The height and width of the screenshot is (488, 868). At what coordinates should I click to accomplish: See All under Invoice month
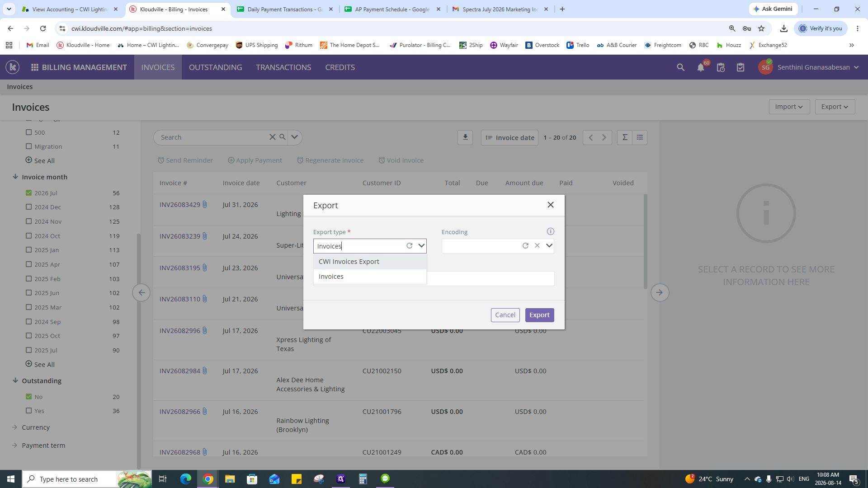(x=40, y=364)
